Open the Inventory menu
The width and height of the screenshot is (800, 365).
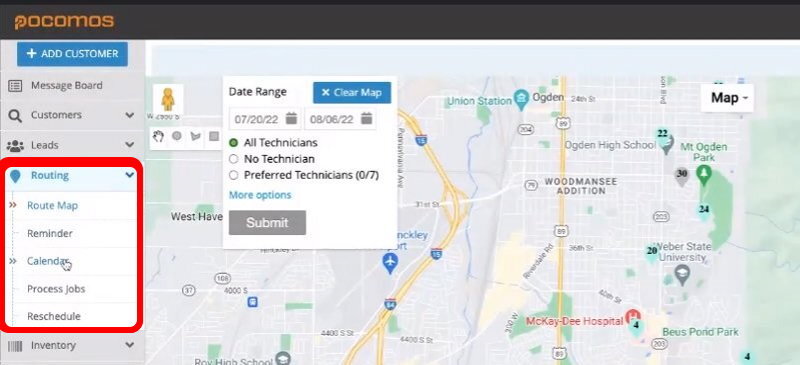point(53,345)
